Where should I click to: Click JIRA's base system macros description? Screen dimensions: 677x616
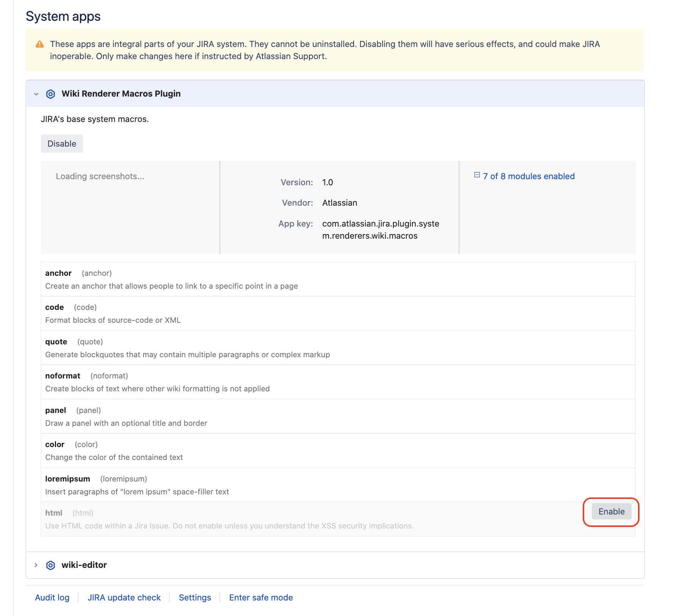(x=95, y=119)
